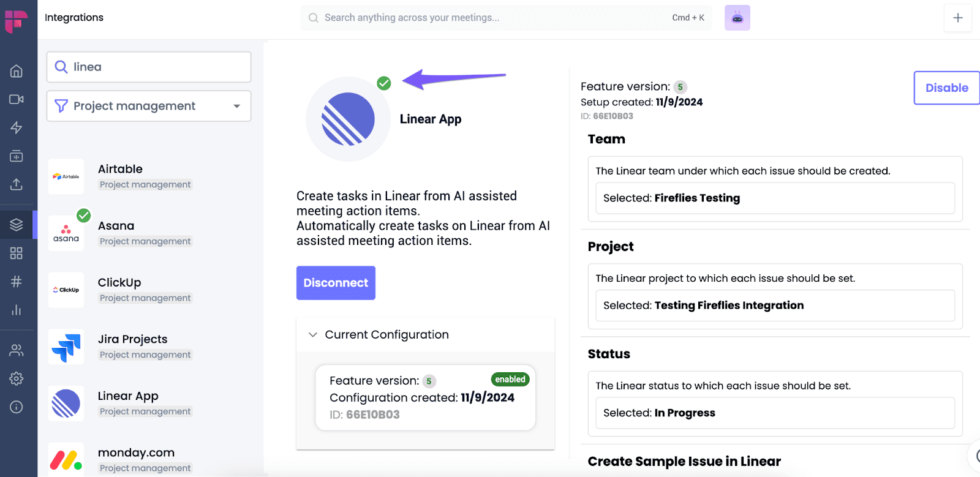The height and width of the screenshot is (477, 980).
Task: Click Disconnect button
Action: point(336,283)
